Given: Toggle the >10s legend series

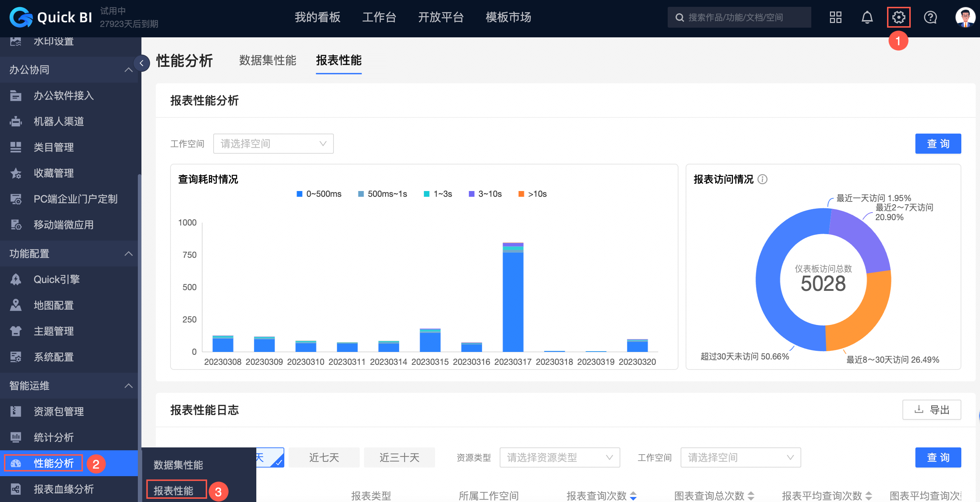Looking at the screenshot, I should point(533,194).
